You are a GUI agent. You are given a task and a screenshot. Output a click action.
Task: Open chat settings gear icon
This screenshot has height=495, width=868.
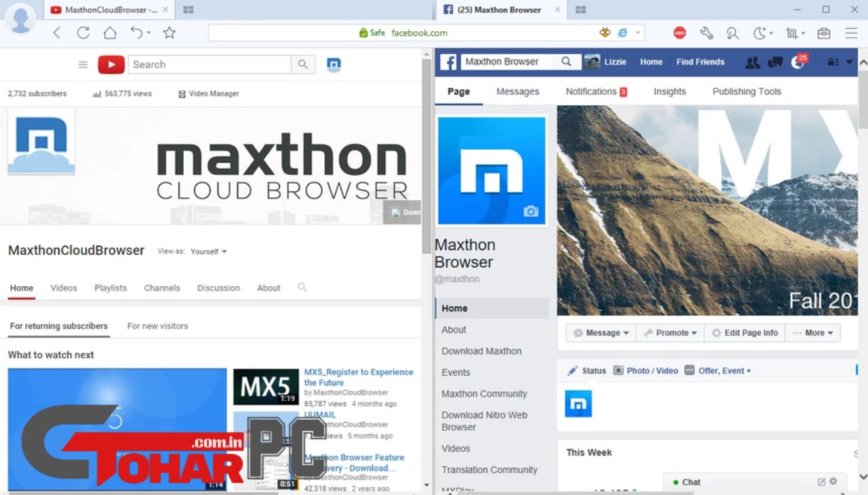click(833, 481)
